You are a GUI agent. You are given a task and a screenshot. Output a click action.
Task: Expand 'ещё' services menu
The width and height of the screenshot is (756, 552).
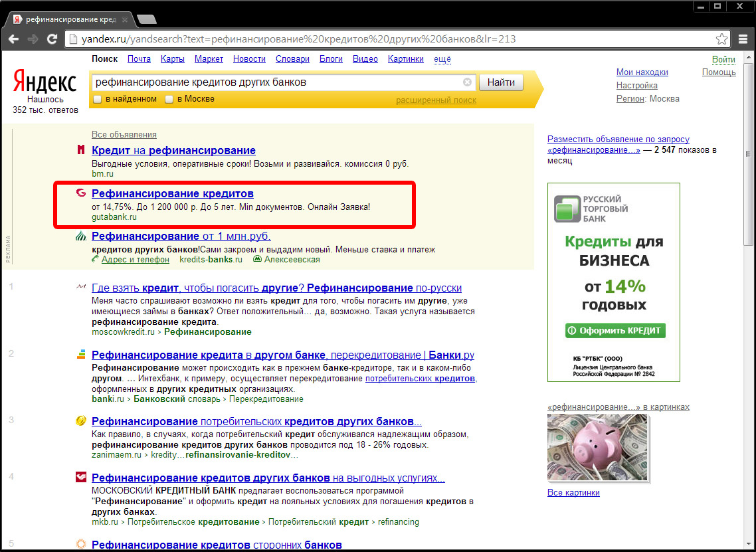(442, 59)
